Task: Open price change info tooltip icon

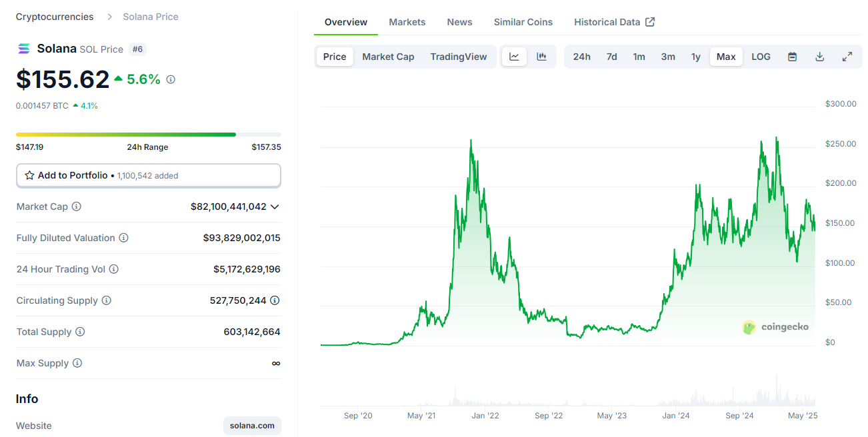Action: 171,79
